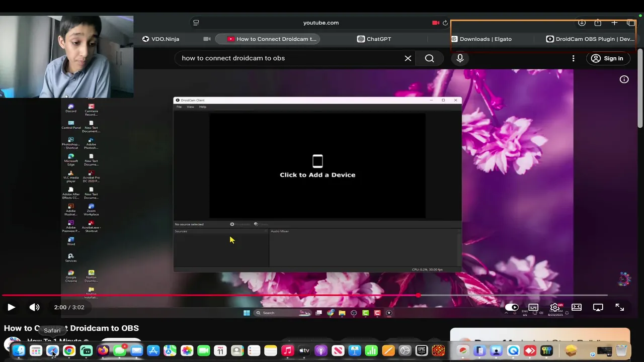
Task: Open Numbers from the Dock
Action: point(371,350)
